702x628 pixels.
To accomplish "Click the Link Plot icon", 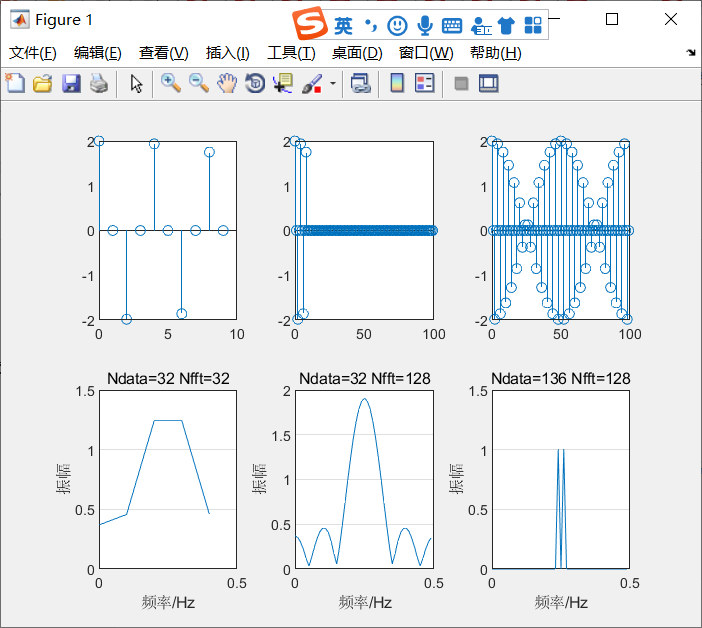I will pyautogui.click(x=360, y=83).
